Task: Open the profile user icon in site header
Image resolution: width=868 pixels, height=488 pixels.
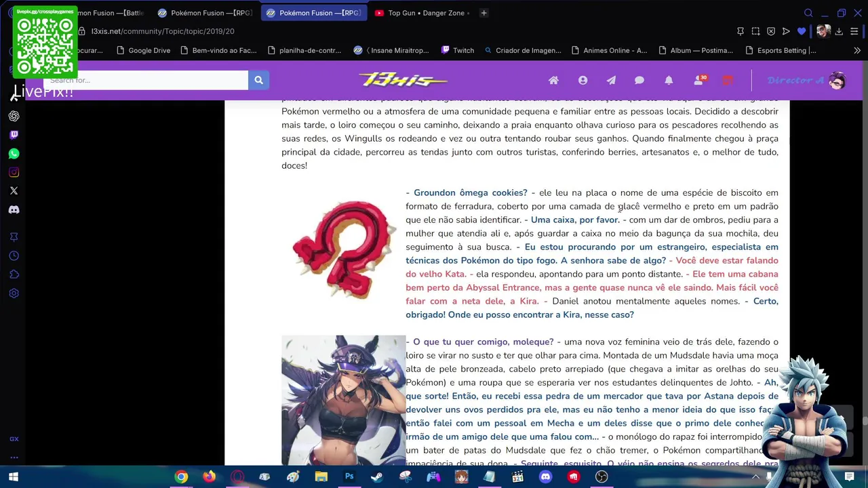Action: click(583, 80)
